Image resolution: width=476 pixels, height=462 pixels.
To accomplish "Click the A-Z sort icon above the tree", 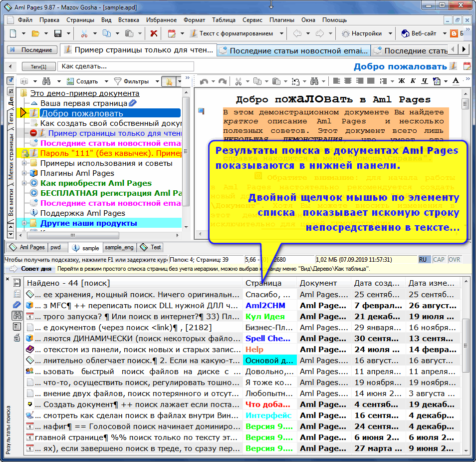I will click(24, 81).
